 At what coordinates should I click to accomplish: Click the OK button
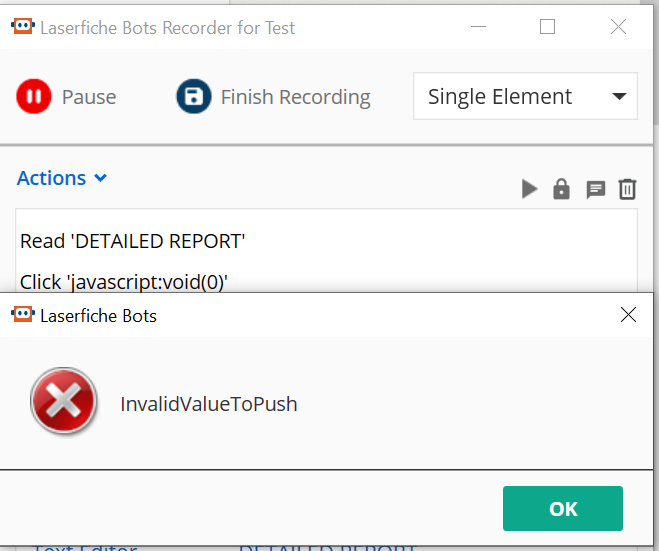tap(563, 508)
